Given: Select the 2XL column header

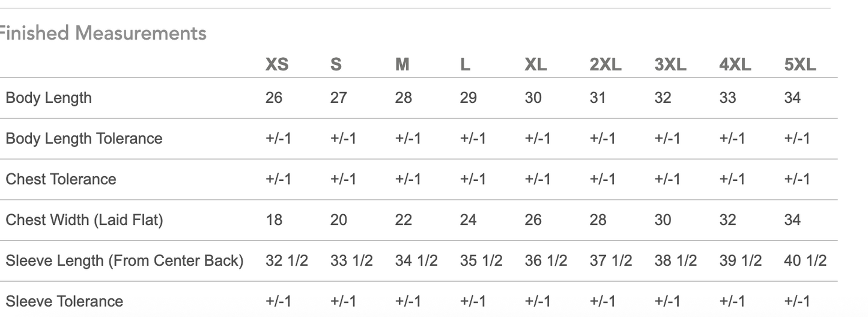Looking at the screenshot, I should click(605, 64).
